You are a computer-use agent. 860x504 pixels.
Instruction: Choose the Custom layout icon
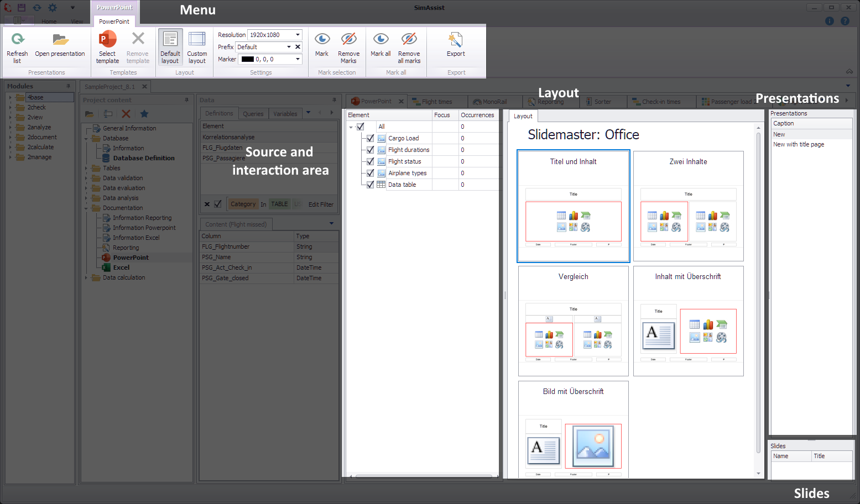(197, 40)
